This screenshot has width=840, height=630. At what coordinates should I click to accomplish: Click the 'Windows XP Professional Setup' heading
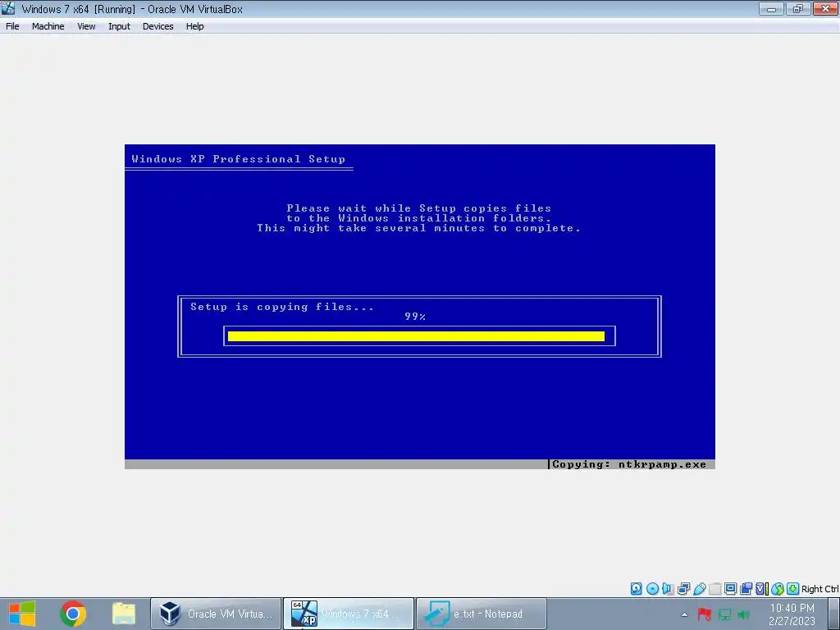pos(239,159)
